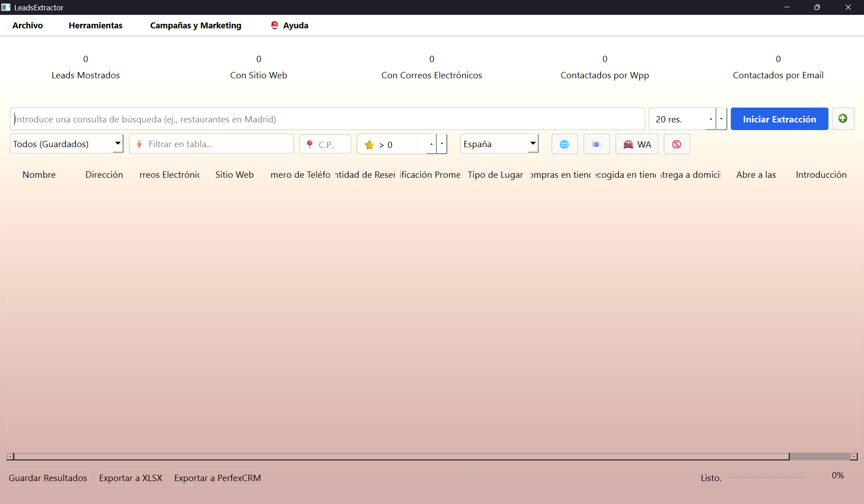Click the Iniciar Extracción button

pos(779,119)
